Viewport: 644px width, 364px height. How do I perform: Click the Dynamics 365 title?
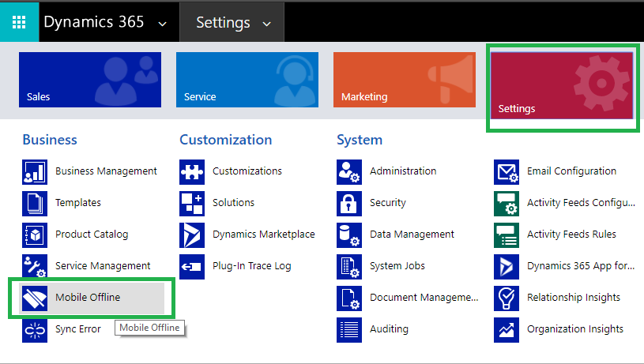click(x=94, y=22)
